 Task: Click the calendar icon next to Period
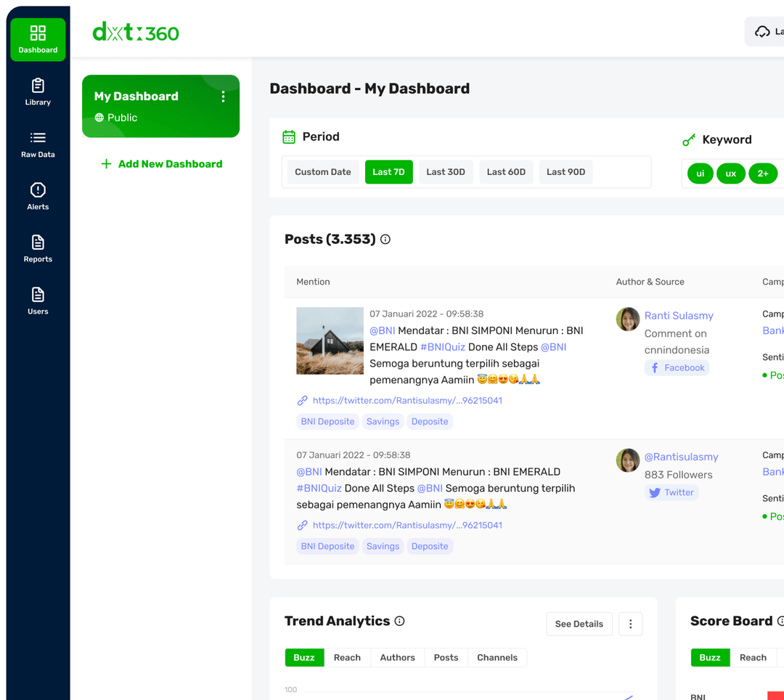point(288,137)
